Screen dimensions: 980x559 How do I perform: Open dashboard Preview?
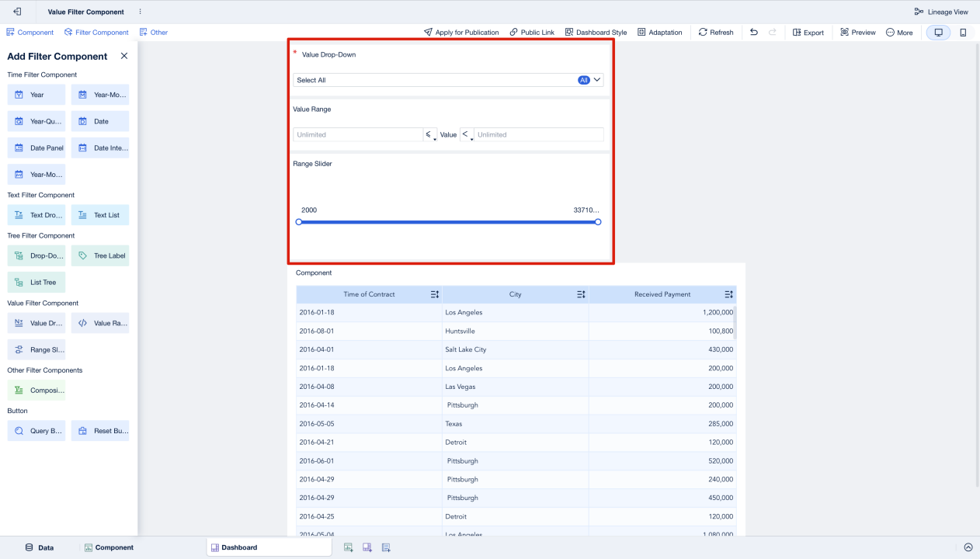point(858,33)
